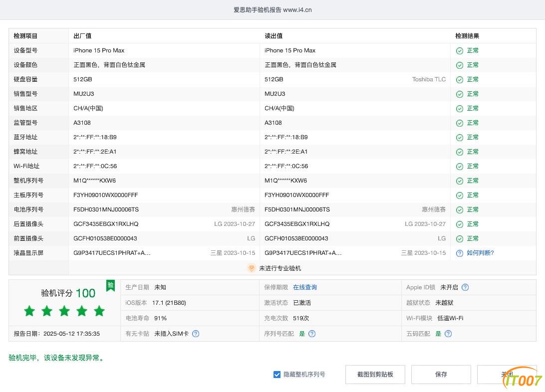Click 截图到剪贴板 button

375,374
